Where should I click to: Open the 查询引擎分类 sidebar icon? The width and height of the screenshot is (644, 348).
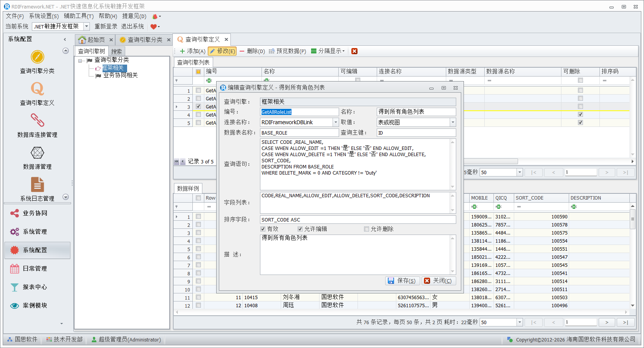point(37,57)
